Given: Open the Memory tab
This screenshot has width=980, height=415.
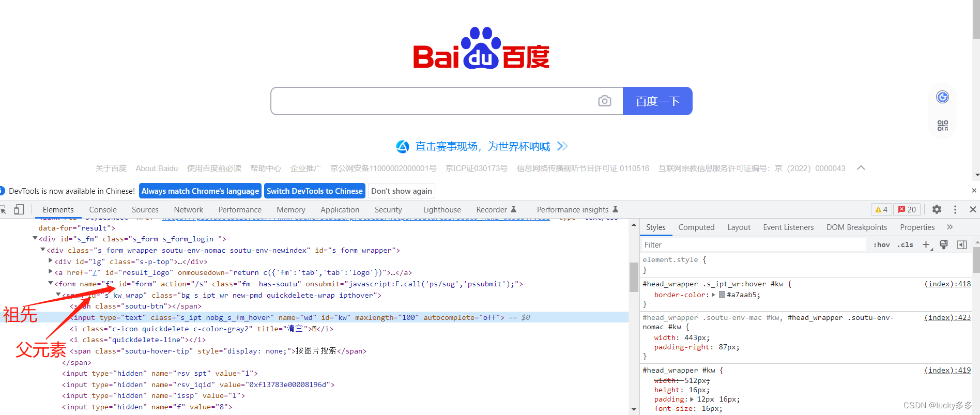Looking at the screenshot, I should point(291,209).
